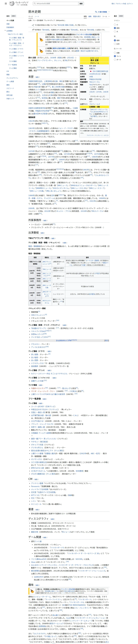This screenshot has width=138, height=644.
Task: Go to ページ先頭 in contents sidebar
Action: tap(10, 21)
